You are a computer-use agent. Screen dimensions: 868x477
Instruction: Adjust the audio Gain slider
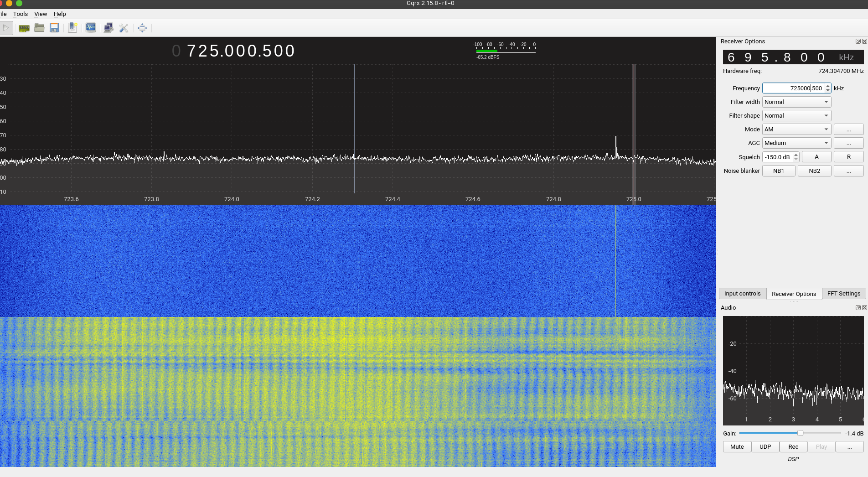(800, 433)
